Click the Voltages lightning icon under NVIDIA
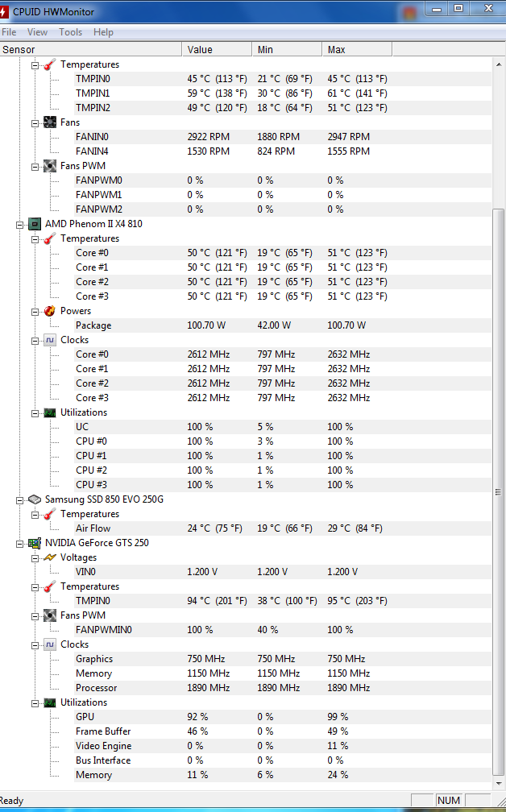This screenshot has width=506, height=812. 50,557
